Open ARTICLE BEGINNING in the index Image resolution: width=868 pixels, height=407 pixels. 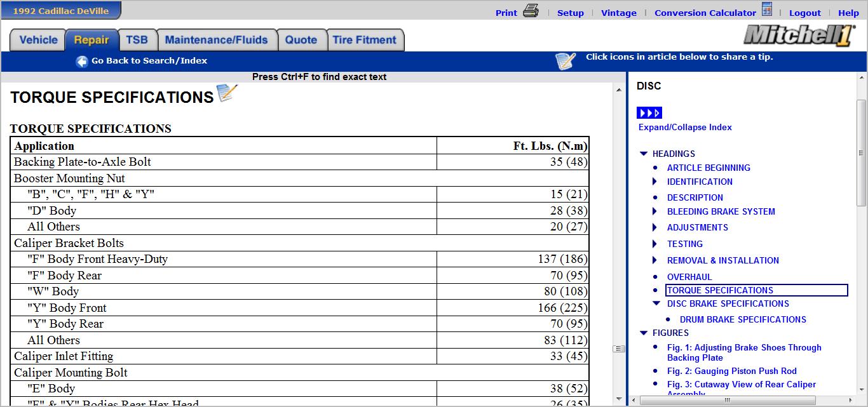coord(709,168)
